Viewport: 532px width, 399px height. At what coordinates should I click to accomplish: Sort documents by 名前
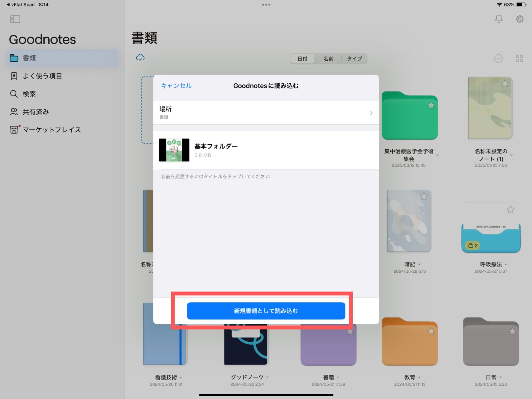tap(328, 59)
